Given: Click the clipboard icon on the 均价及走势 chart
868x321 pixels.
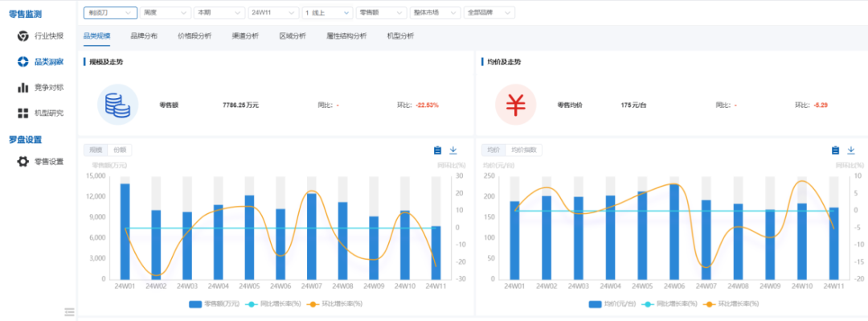Looking at the screenshot, I should click(x=836, y=150).
